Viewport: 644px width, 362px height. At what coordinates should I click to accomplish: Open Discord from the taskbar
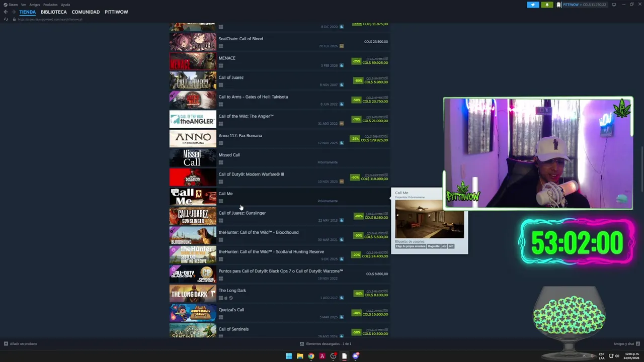pos(355,356)
